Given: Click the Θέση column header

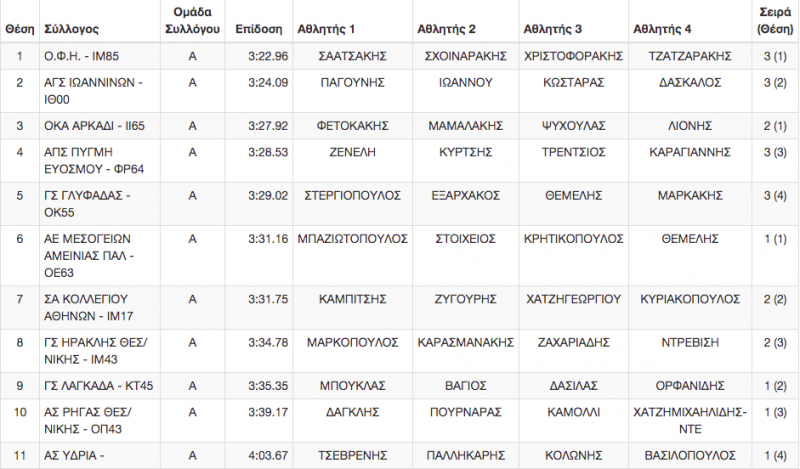Looking at the screenshot, I should (19, 29).
